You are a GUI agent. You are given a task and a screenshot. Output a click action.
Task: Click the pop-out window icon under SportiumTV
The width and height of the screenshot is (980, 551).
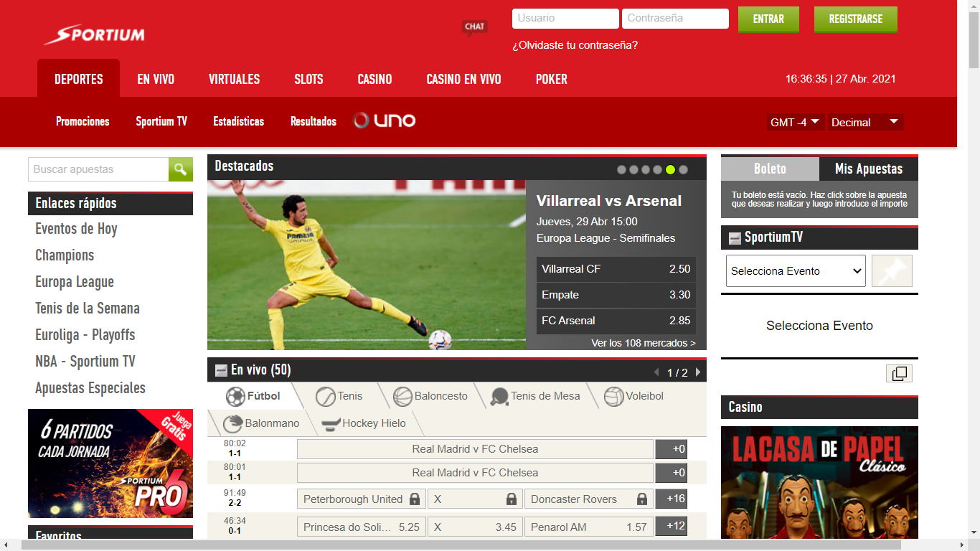[x=899, y=373]
